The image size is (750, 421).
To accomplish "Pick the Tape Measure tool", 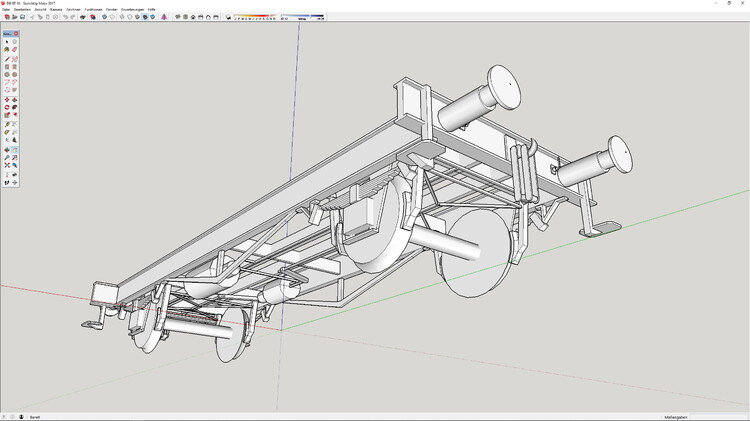I will pyautogui.click(x=7, y=125).
